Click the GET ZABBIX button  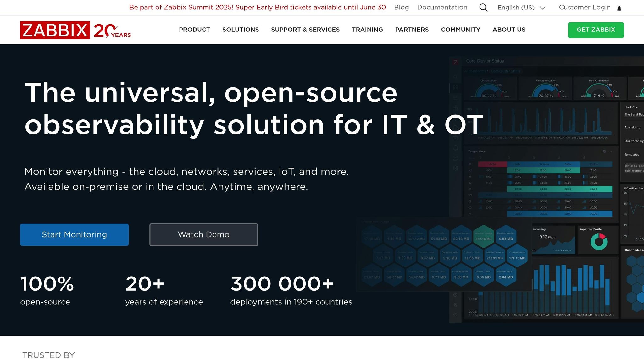(x=596, y=30)
